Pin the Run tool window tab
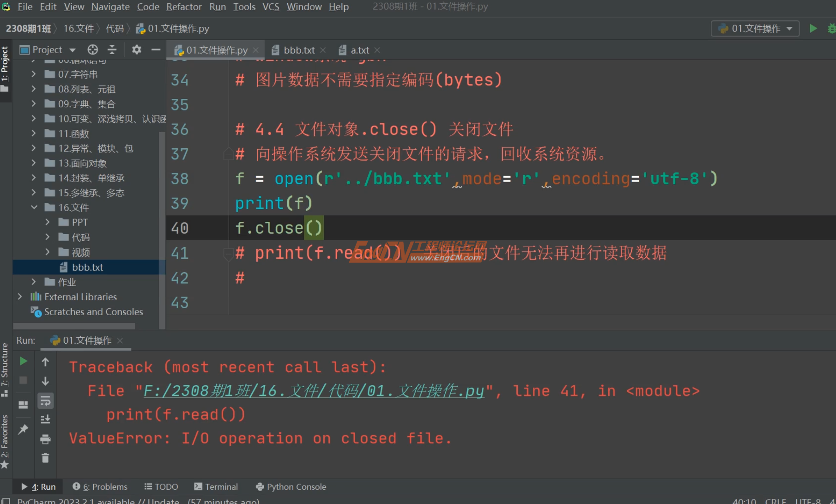The width and height of the screenshot is (836, 504). (23, 429)
